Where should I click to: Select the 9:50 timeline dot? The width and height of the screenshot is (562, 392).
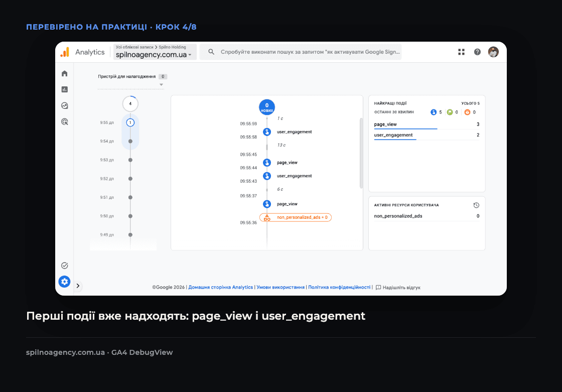(x=130, y=216)
